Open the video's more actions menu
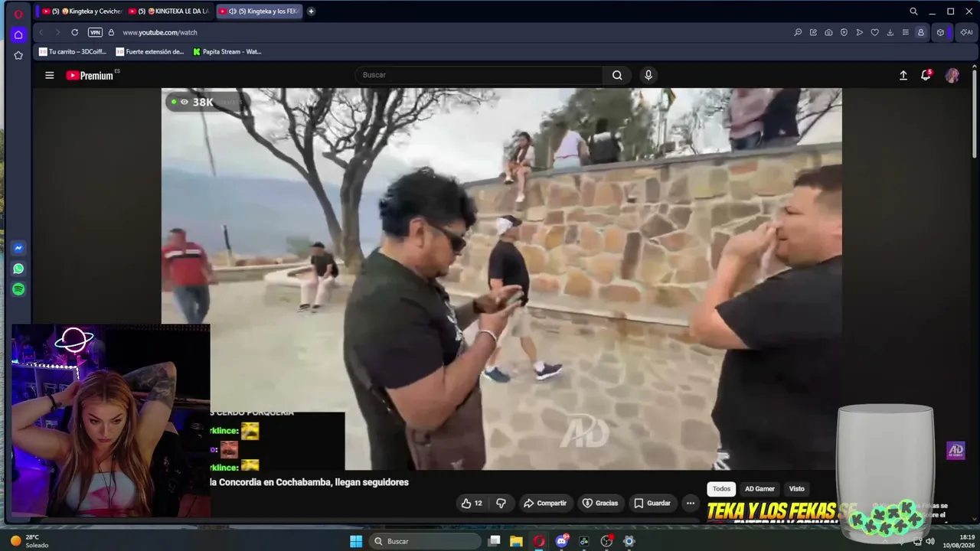 [691, 503]
